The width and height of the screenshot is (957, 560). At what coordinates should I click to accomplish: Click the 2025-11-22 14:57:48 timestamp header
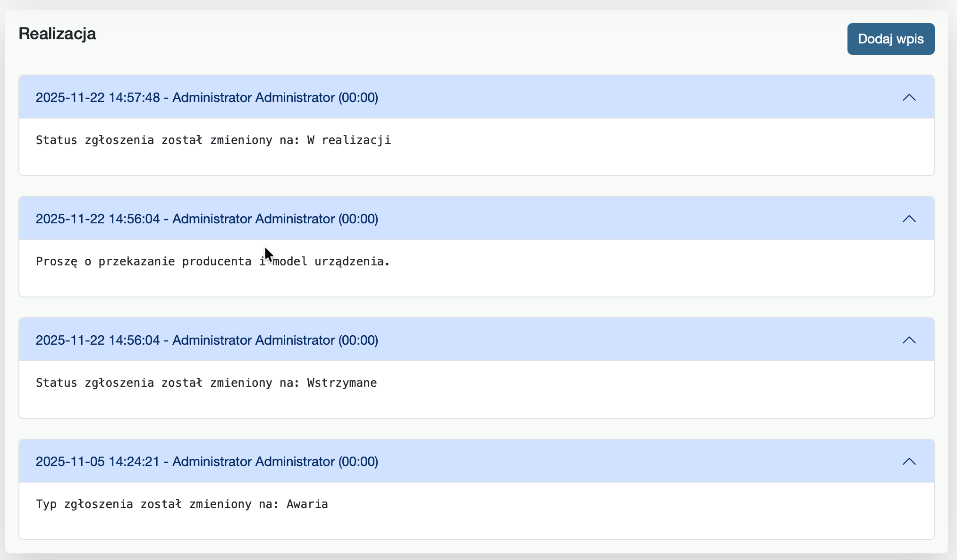pyautogui.click(x=98, y=98)
